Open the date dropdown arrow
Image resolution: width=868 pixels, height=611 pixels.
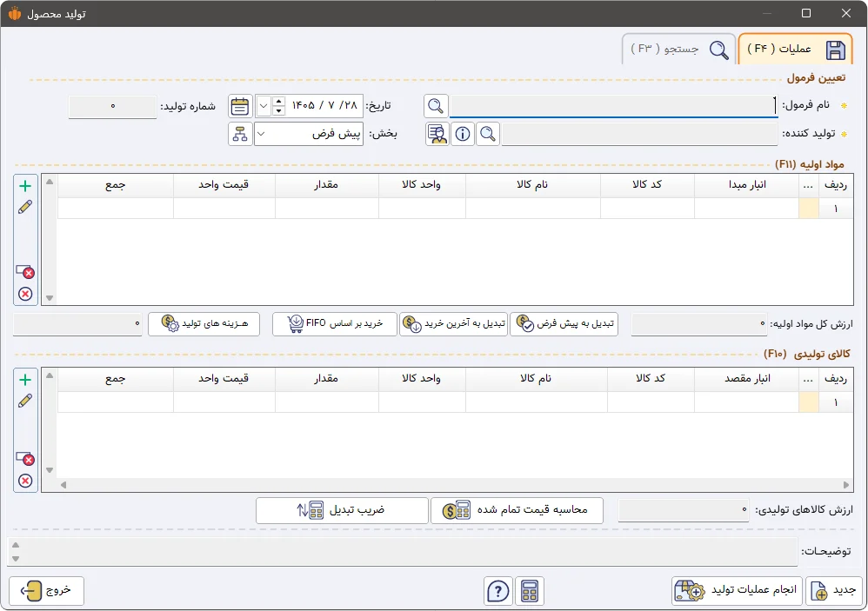(264, 106)
